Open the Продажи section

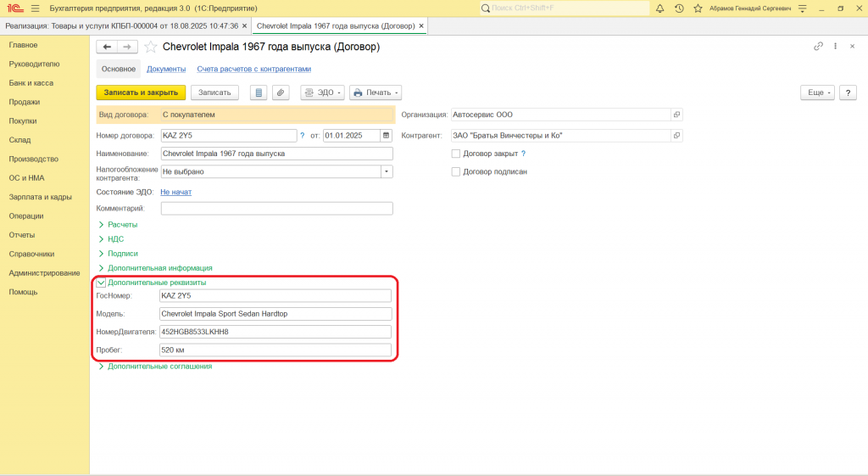tap(25, 102)
